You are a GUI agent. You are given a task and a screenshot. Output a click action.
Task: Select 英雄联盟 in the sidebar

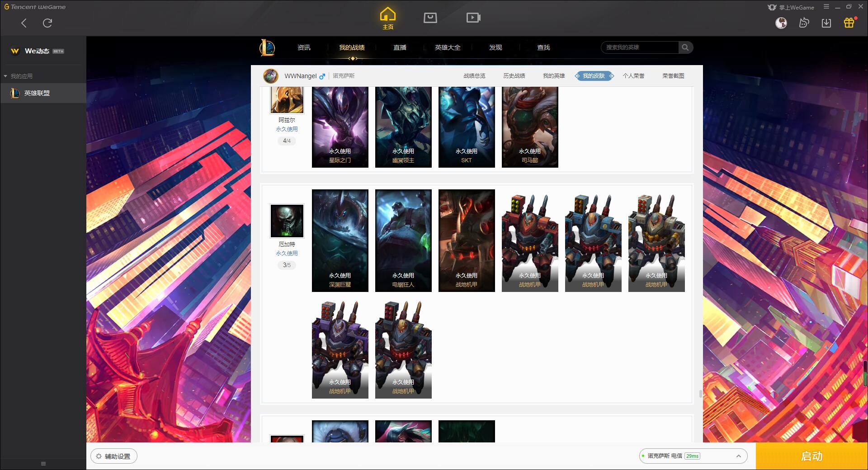click(43, 93)
